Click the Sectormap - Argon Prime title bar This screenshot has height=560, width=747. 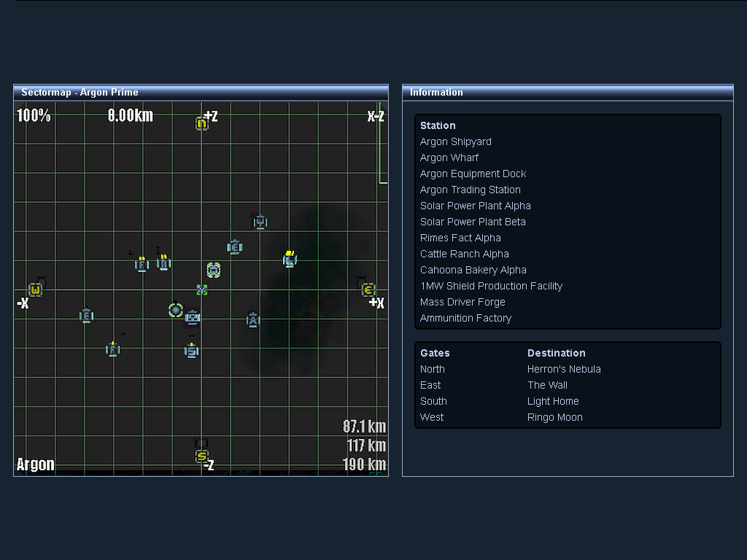201,92
